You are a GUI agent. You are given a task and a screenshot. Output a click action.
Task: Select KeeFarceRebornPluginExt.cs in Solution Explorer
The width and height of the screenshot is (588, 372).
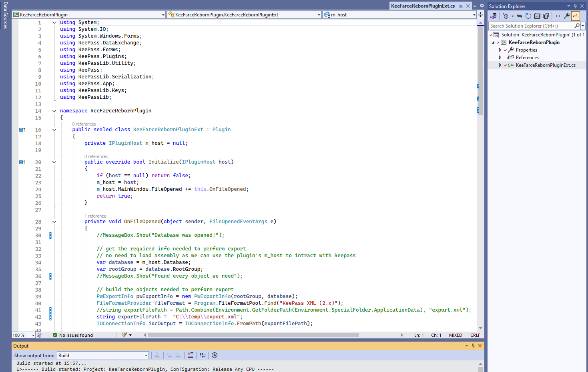click(x=546, y=65)
